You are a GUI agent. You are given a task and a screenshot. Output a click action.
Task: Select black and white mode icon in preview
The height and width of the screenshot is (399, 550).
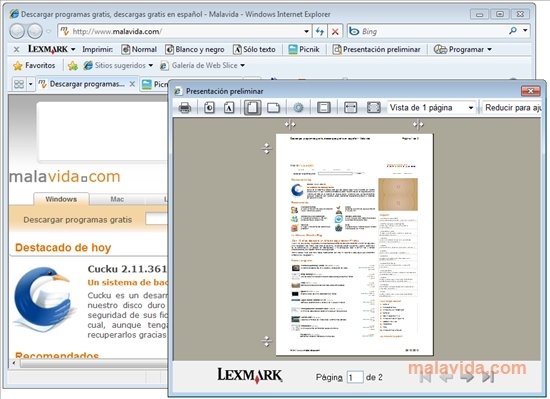209,108
